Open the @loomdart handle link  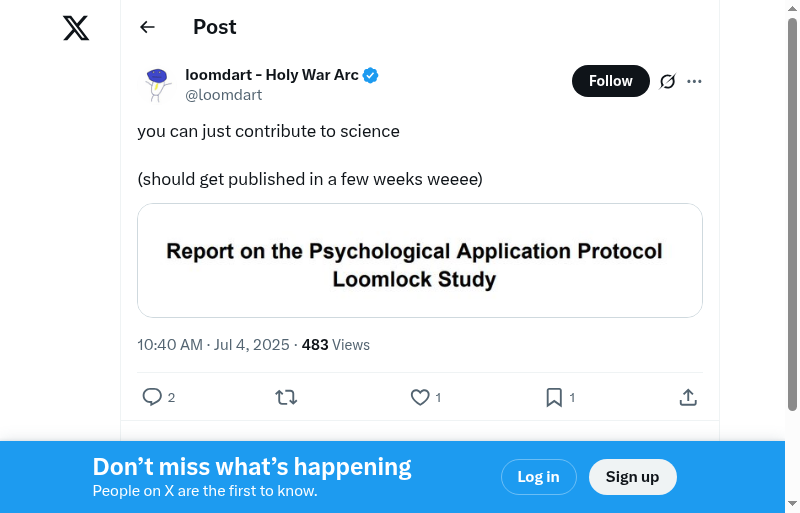coord(224,95)
